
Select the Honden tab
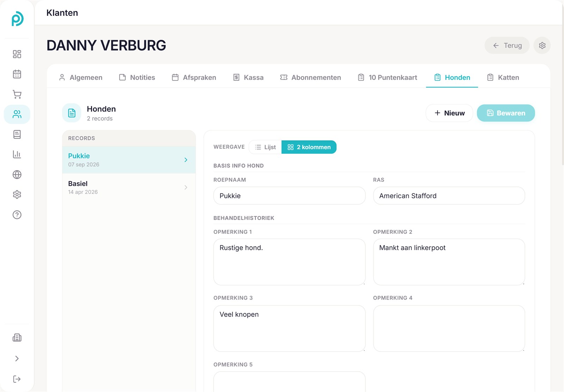click(452, 78)
